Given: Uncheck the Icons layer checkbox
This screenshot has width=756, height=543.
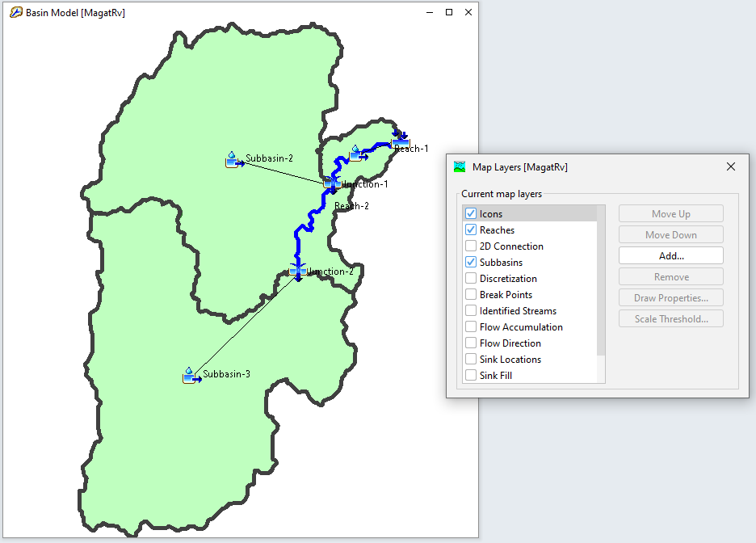Looking at the screenshot, I should (471, 213).
